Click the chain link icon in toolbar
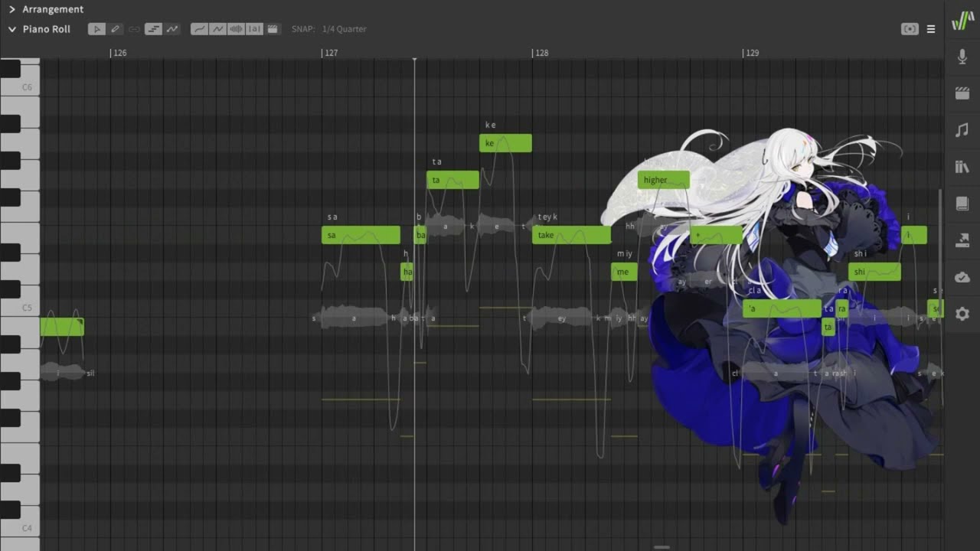This screenshot has width=980, height=551. pyautogui.click(x=134, y=29)
